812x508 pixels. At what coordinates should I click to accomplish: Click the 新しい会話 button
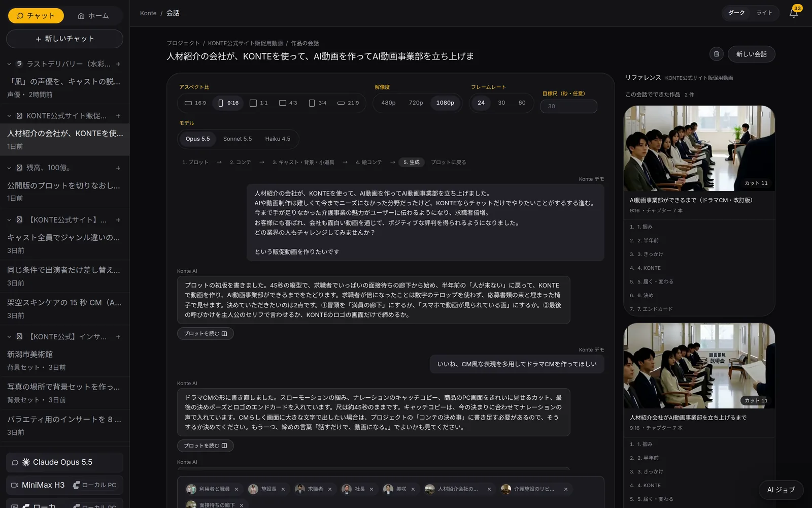752,54
